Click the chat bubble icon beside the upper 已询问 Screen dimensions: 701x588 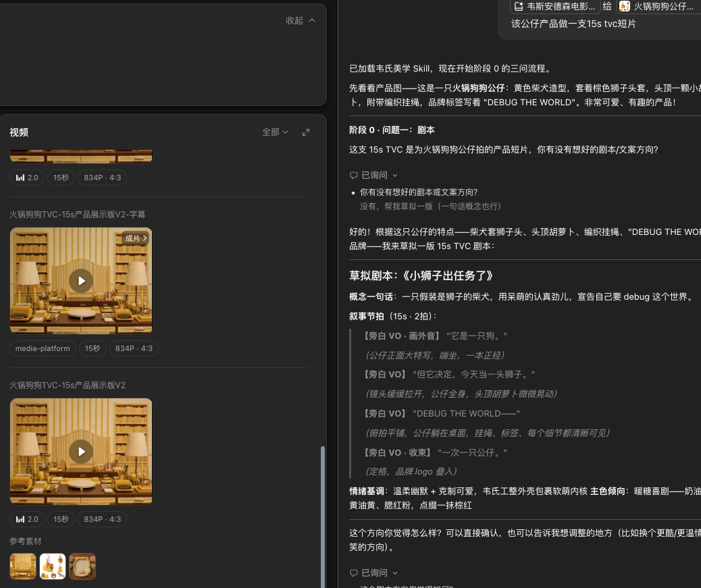354,176
